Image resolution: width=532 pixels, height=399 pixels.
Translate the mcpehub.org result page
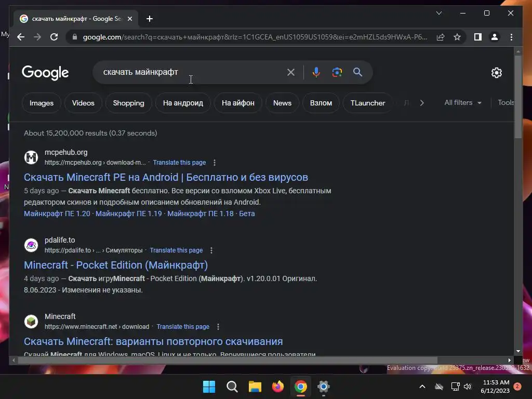pyautogui.click(x=179, y=163)
